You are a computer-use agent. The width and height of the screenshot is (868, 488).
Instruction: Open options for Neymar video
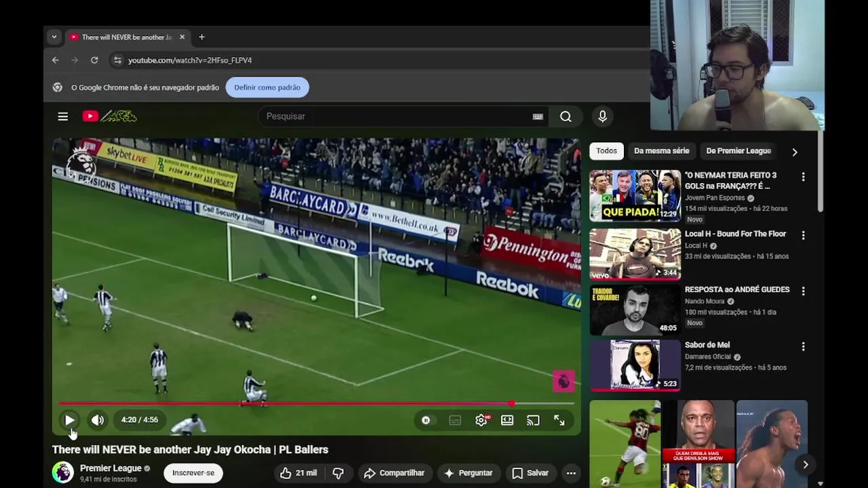click(803, 177)
